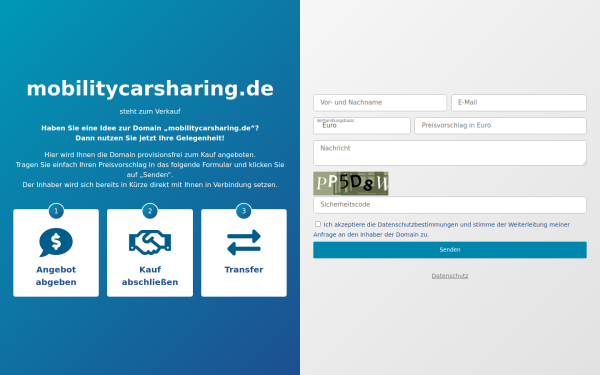Screen dimensions: 600x375
Task: Focus the Vor- und Nachname field
Action: point(380,103)
